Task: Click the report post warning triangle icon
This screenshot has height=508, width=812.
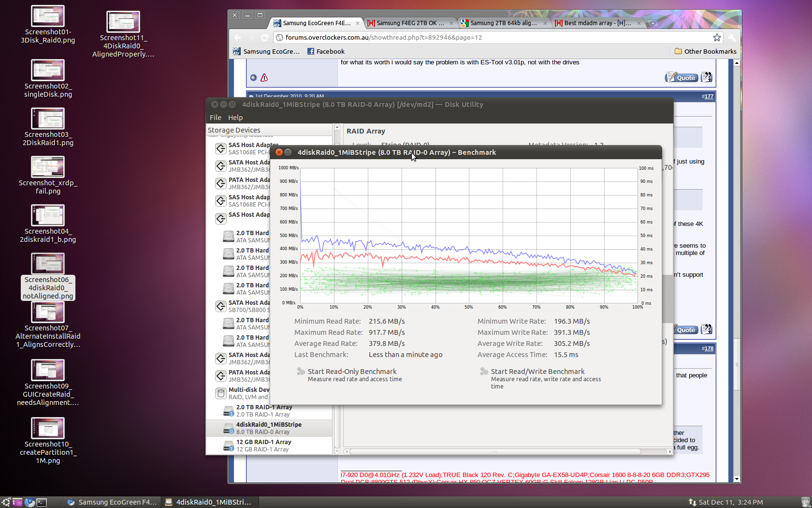Action: pos(264,77)
